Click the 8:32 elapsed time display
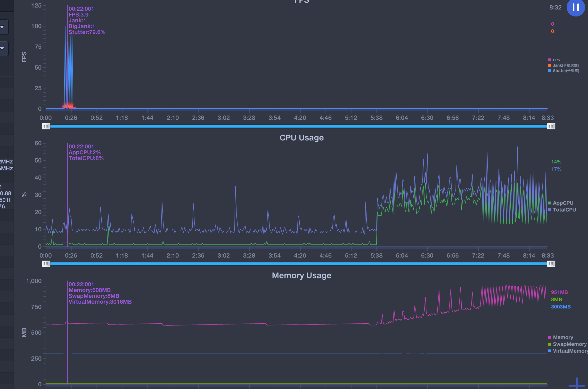588x389 pixels. click(x=555, y=8)
